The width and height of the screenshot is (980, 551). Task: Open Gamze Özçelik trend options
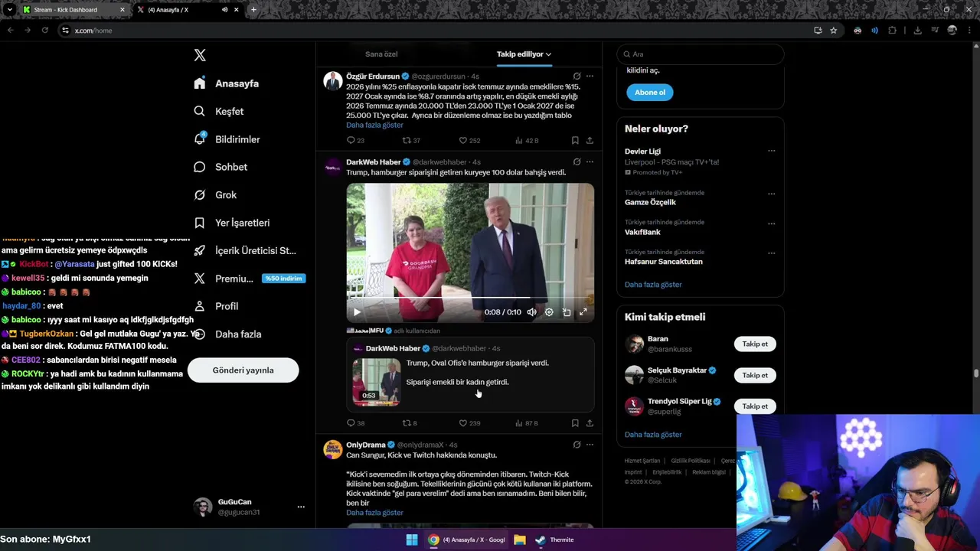pyautogui.click(x=771, y=194)
